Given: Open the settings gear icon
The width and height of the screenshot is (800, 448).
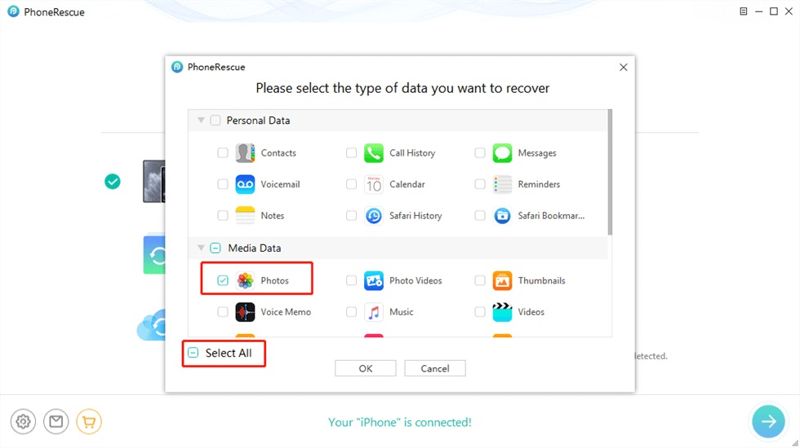Looking at the screenshot, I should point(23,421).
